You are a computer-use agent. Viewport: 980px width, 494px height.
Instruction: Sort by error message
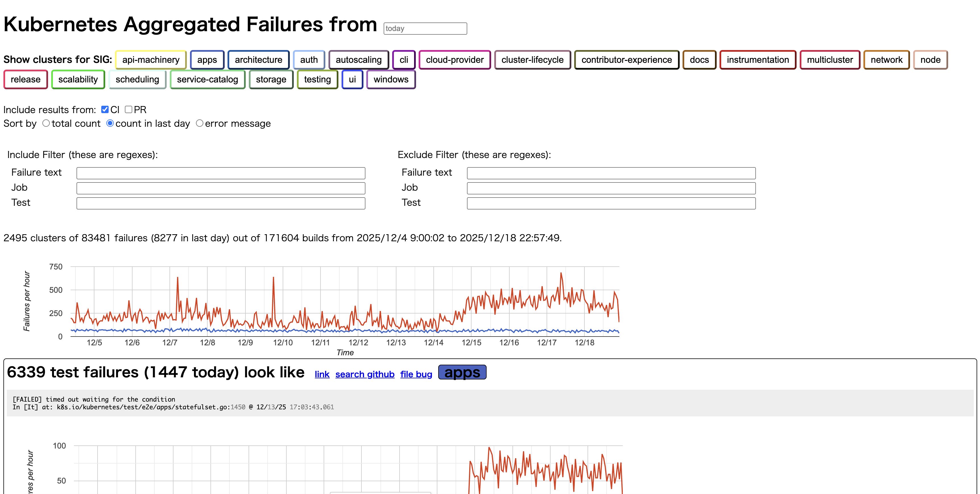point(199,123)
